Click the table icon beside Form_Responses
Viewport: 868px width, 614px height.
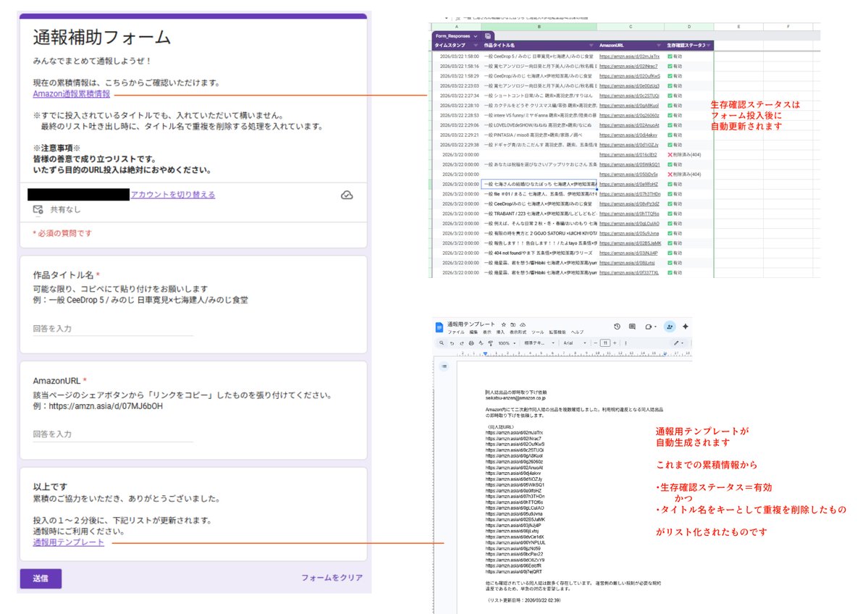pyautogui.click(x=488, y=36)
